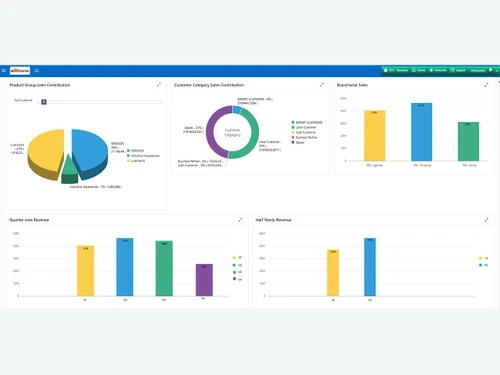
Task: Toggle the purple Q4 legend entry
Action: (237, 279)
